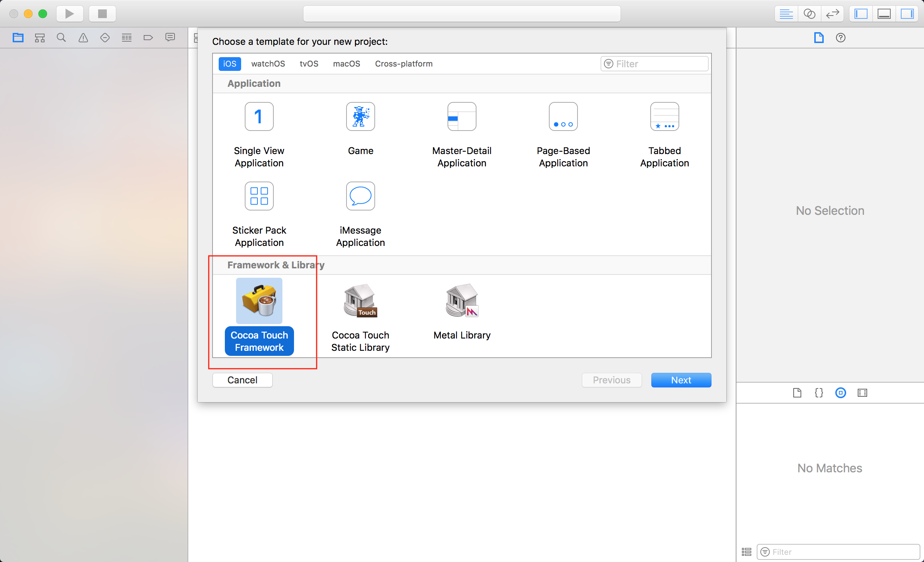Toggle the Navigator panel visibility
The height and width of the screenshot is (562, 924).
(861, 14)
